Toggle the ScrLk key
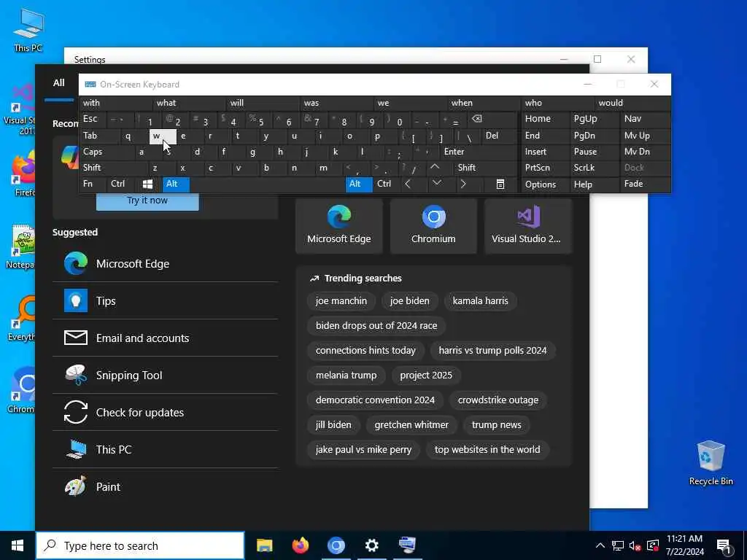The image size is (747, 560). point(595,168)
